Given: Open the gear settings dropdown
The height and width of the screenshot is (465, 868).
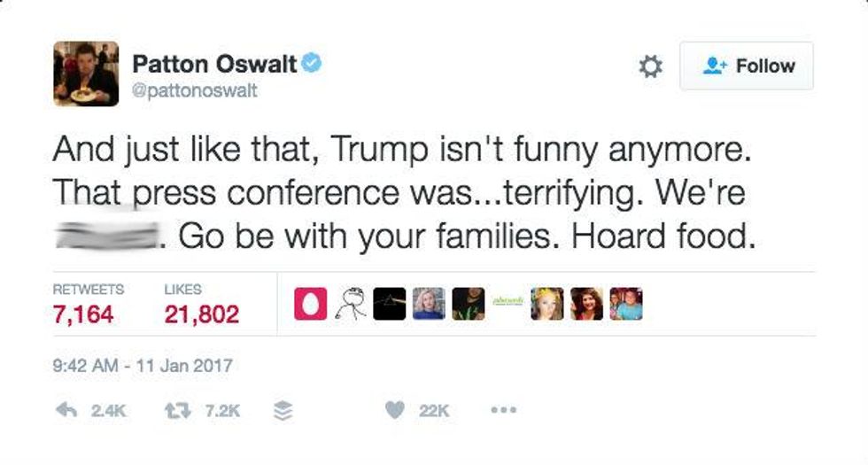Looking at the screenshot, I should pyautogui.click(x=651, y=66).
